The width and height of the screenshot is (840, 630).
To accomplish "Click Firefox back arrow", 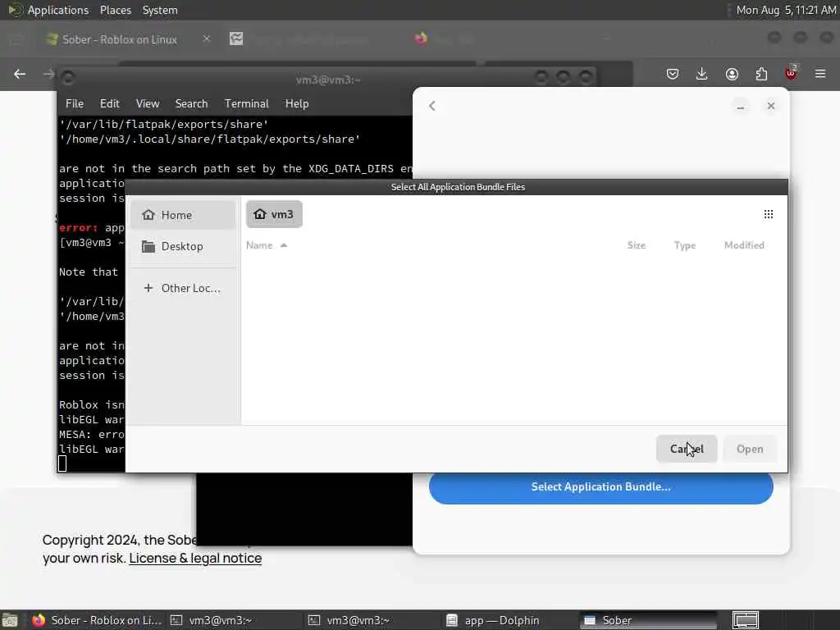I will point(20,74).
